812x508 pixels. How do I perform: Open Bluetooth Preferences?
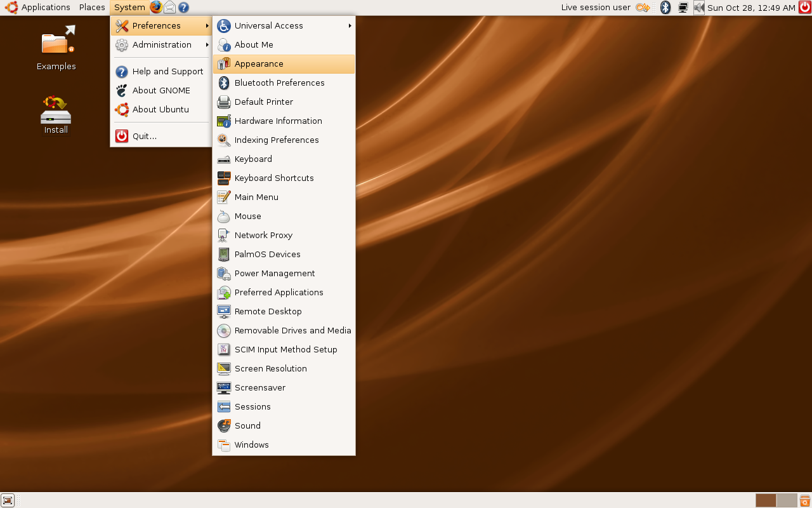point(284,83)
